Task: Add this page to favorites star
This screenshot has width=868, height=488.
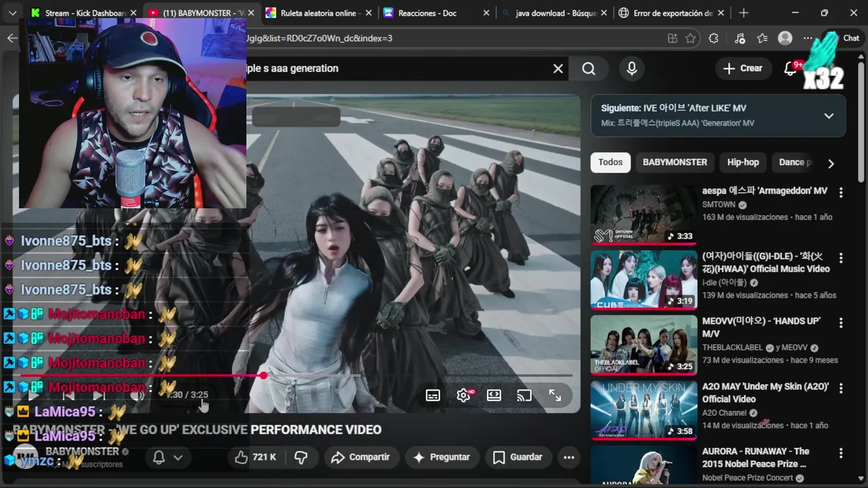Action: pos(690,39)
